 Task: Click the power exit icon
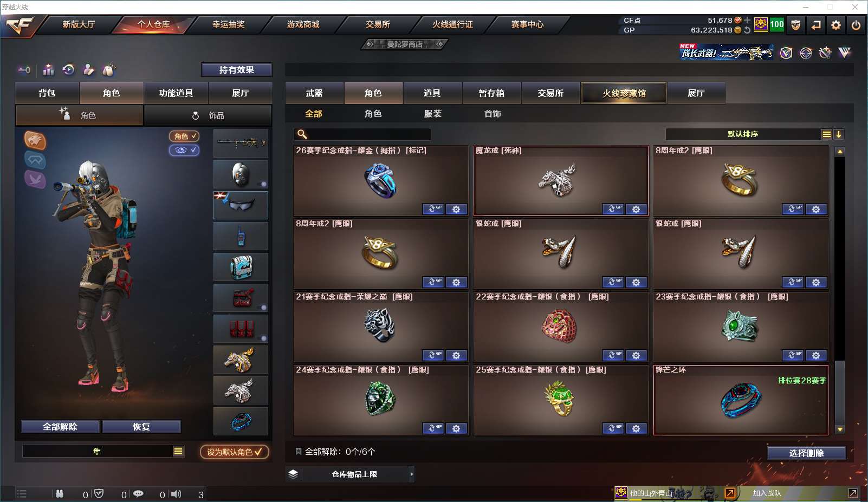pyautogui.click(x=856, y=25)
